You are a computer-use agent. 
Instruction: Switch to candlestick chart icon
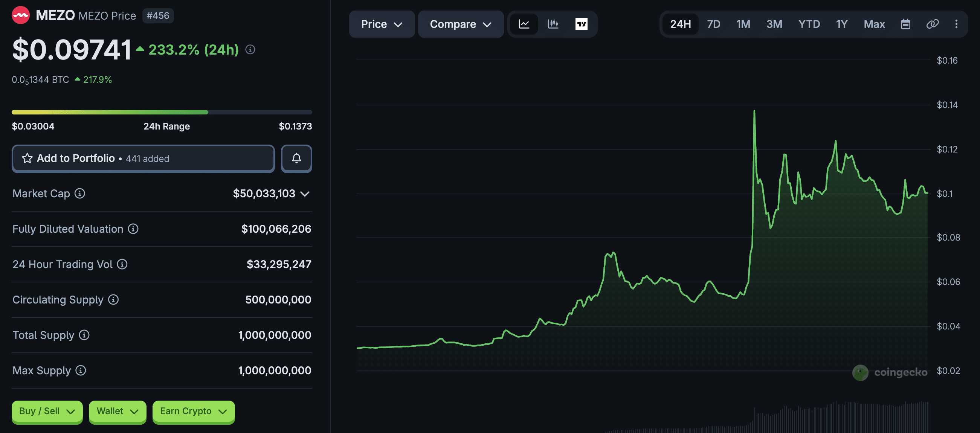coord(553,24)
